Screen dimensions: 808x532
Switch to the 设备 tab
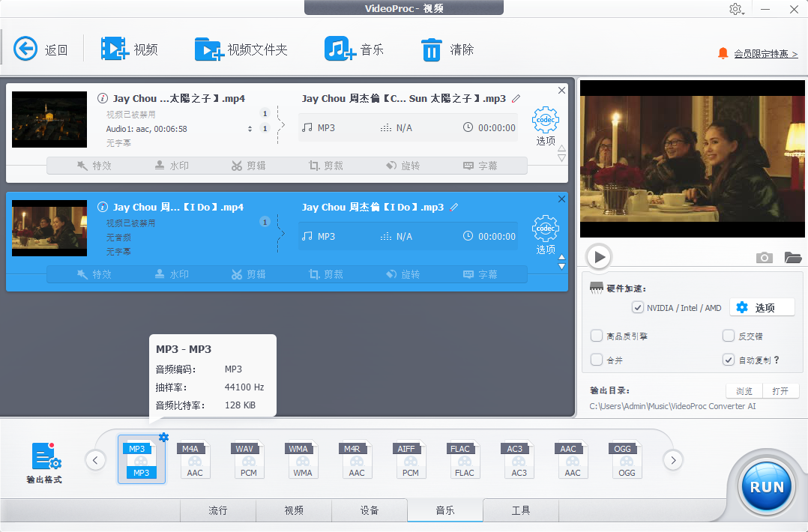coord(370,510)
